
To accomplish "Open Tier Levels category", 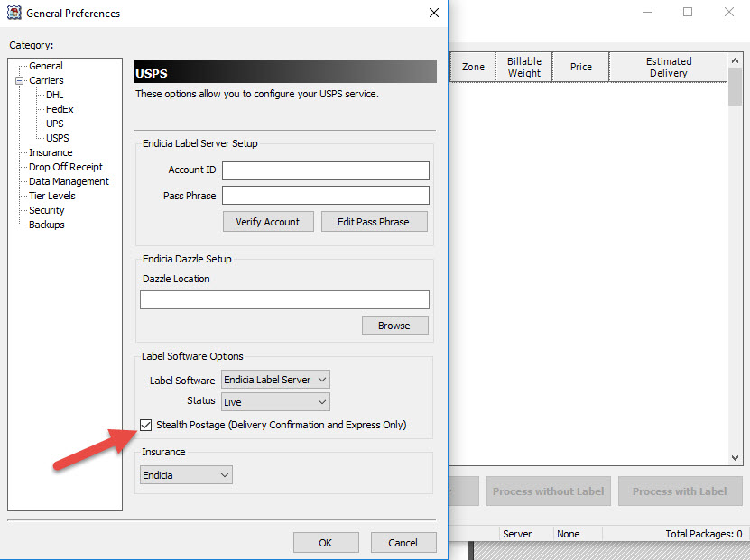I will 52,196.
